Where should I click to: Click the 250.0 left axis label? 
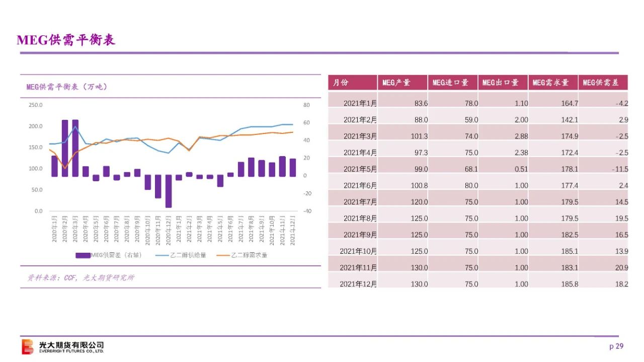[35, 105]
